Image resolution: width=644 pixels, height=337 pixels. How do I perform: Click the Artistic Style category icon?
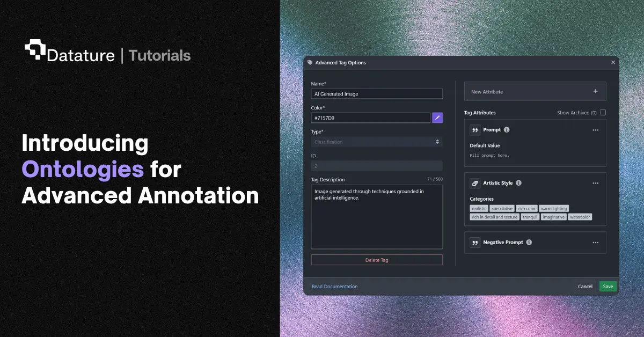474,182
